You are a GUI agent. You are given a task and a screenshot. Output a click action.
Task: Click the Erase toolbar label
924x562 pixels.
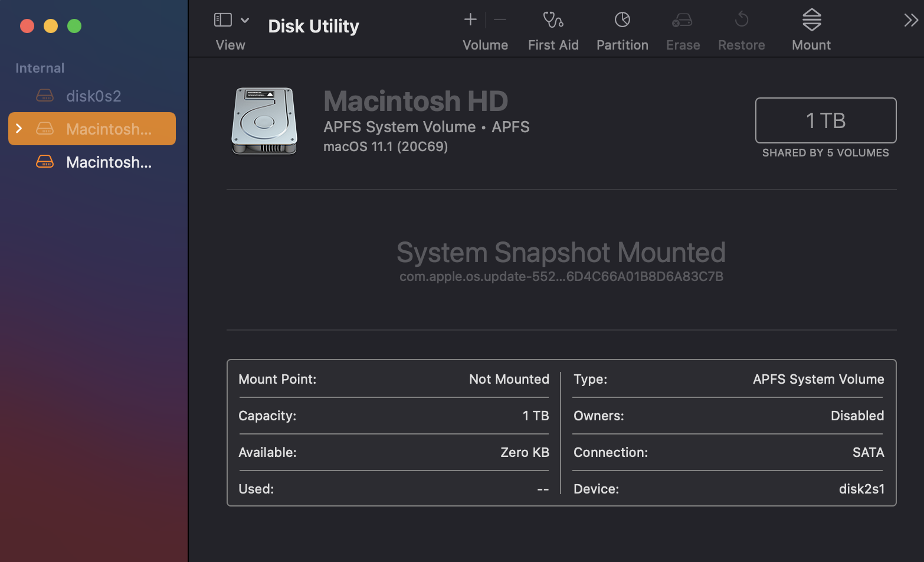point(683,45)
